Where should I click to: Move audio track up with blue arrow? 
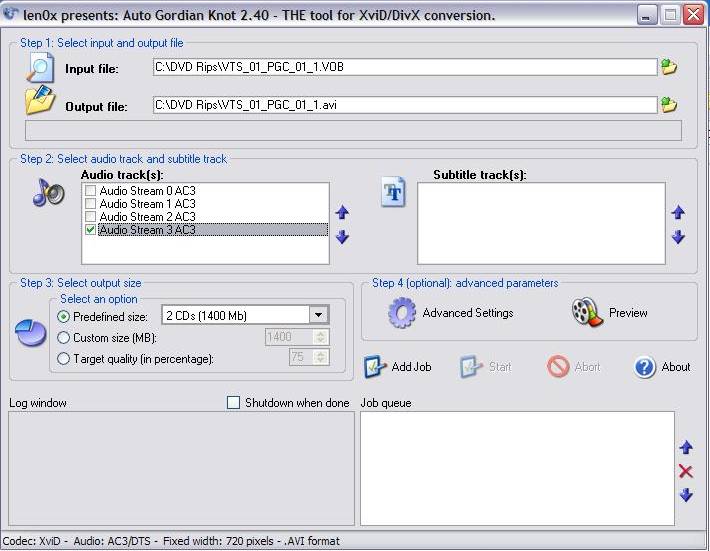[x=342, y=212]
